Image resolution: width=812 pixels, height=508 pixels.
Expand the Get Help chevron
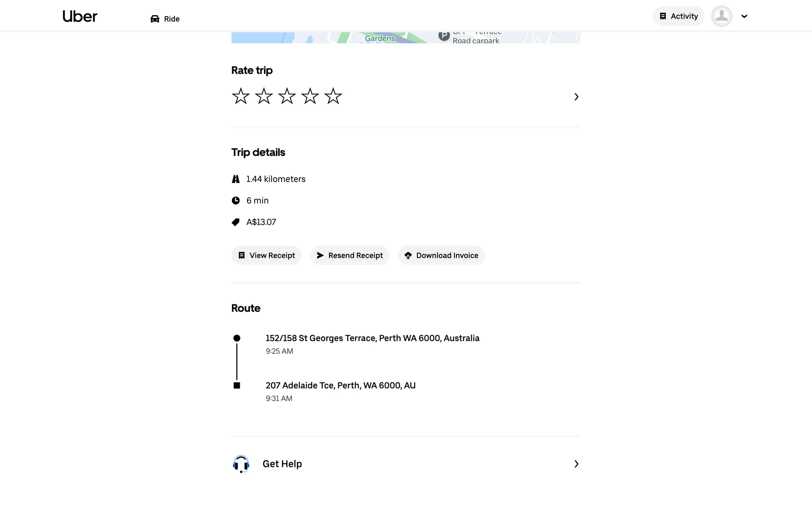[x=576, y=464]
